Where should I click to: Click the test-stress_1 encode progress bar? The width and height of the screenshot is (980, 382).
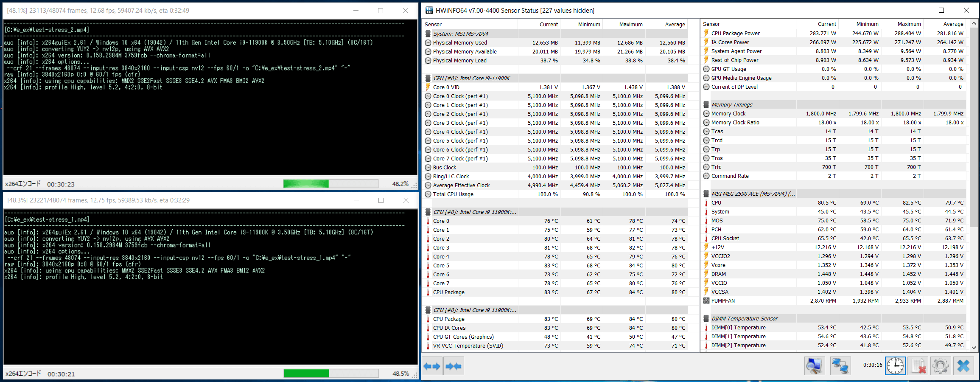click(x=331, y=373)
